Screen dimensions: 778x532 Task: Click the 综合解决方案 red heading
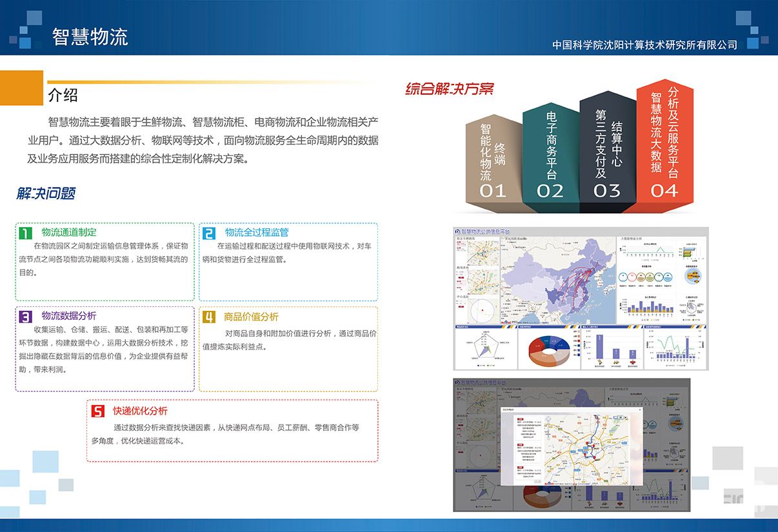[x=449, y=89]
